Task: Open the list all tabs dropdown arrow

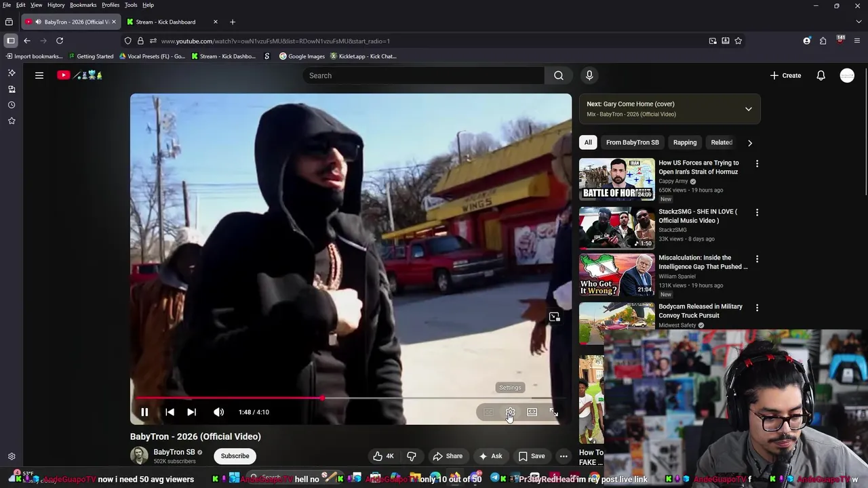Action: coord(859,22)
